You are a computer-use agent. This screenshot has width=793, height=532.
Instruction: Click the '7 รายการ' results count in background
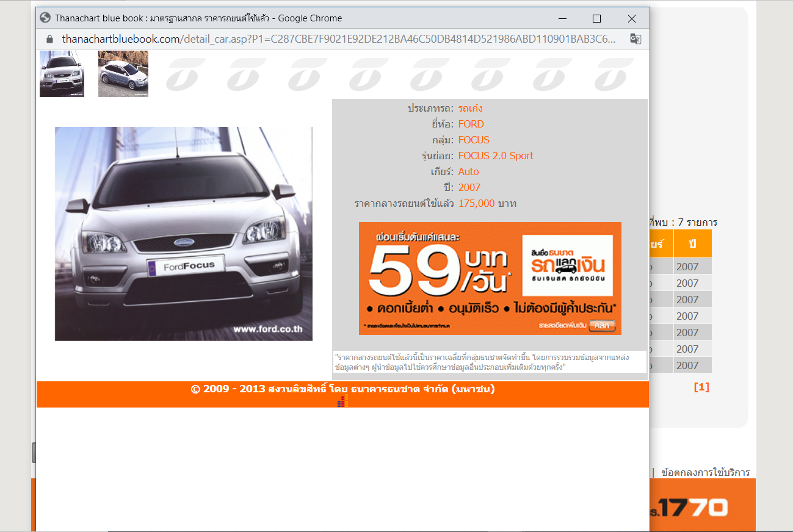(697, 222)
